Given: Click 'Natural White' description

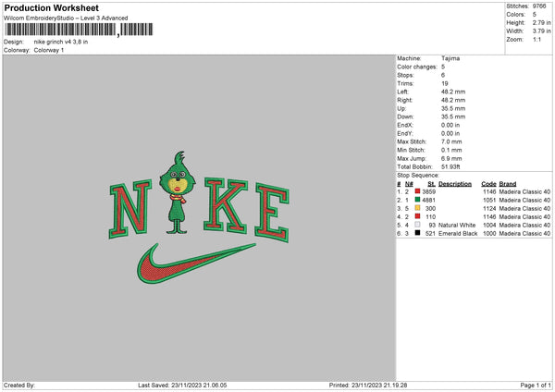Looking at the screenshot, I should click(457, 225).
